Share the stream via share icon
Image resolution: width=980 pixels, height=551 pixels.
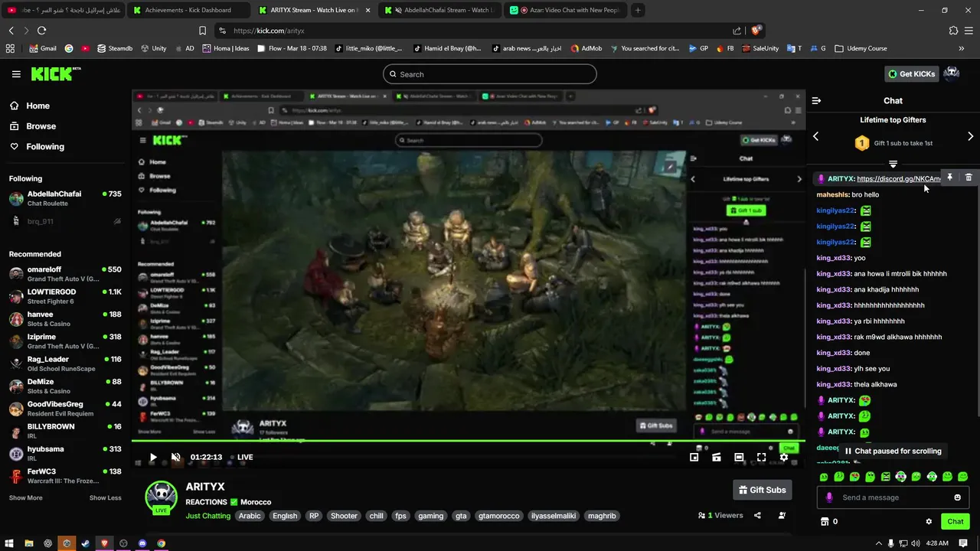click(757, 516)
